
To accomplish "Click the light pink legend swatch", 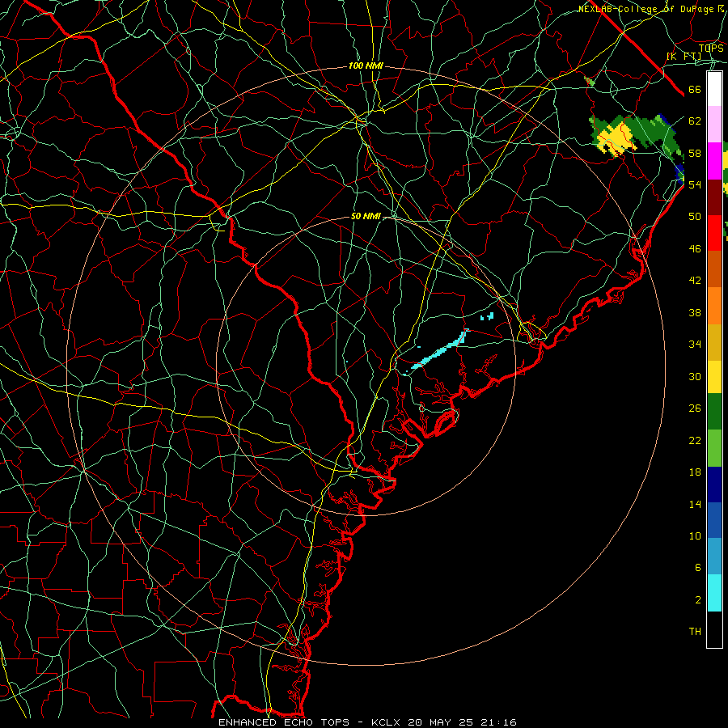I will click(x=714, y=125).
